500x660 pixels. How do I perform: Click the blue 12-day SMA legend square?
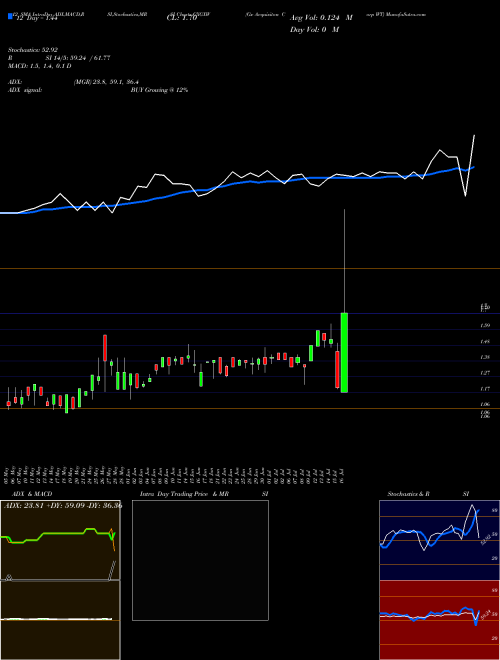10,16
